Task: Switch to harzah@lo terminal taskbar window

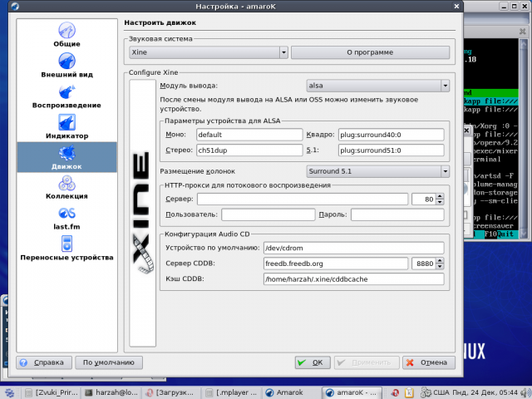Action: click(111, 392)
